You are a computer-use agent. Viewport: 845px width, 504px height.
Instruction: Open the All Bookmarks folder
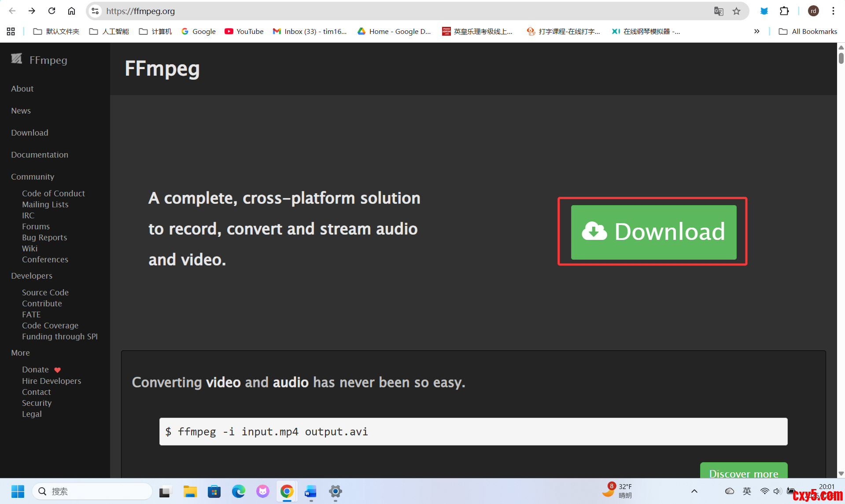pos(808,31)
